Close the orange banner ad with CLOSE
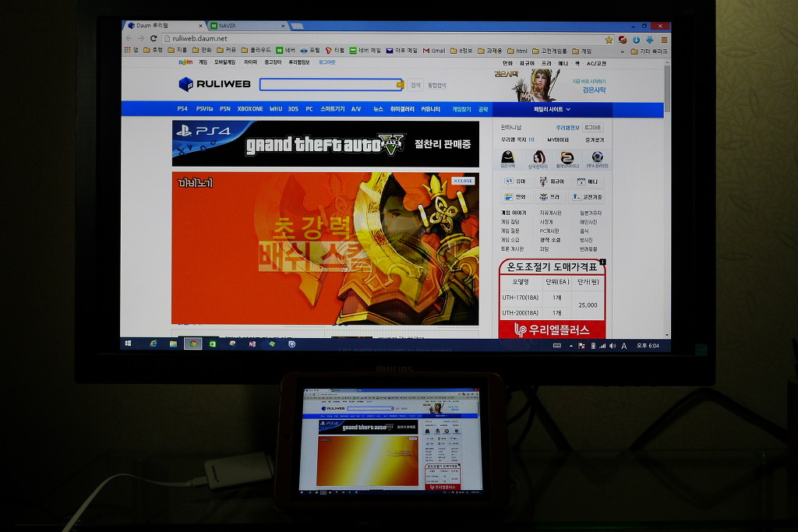The image size is (798, 532). [463, 181]
